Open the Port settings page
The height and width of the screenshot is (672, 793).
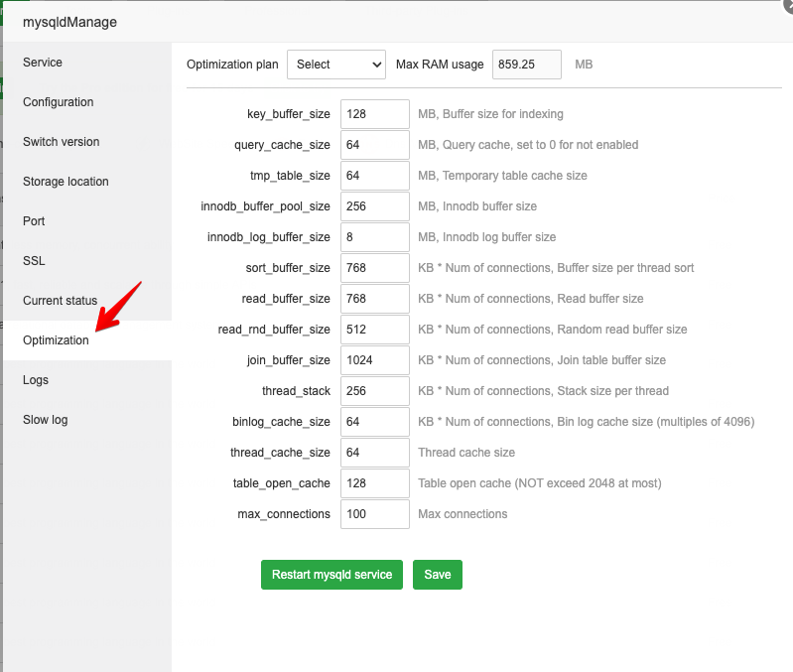pos(34,221)
